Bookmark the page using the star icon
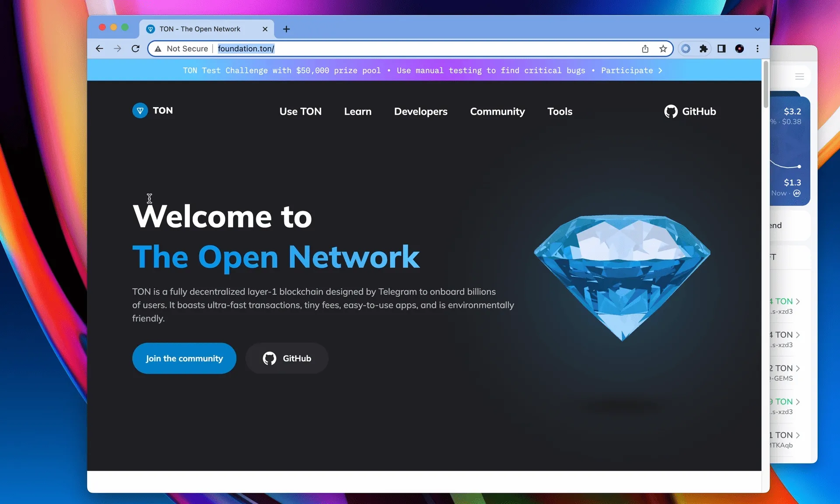This screenshot has width=840, height=504. tap(663, 49)
